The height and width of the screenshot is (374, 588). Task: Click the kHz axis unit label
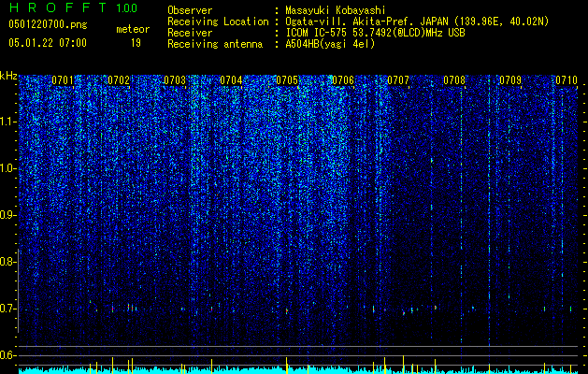click(x=8, y=76)
